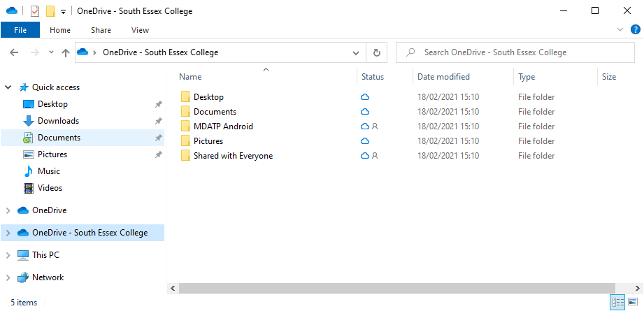This screenshot has height=311, width=644.
Task: Switch to the Home ribbon tab
Action: [x=60, y=30]
